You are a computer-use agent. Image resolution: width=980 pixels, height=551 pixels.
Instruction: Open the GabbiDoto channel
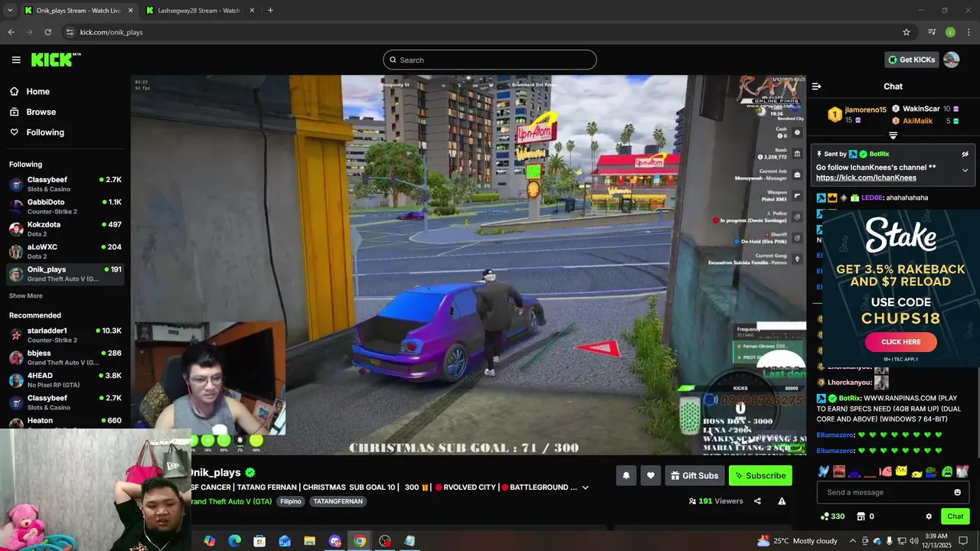(65, 207)
